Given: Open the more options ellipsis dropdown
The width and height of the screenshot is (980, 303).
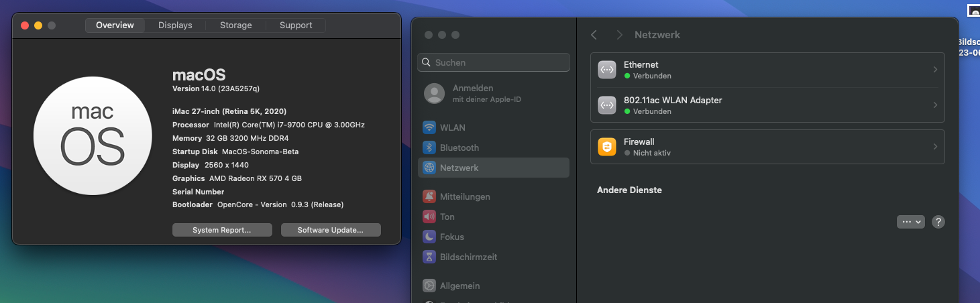Looking at the screenshot, I should 911,222.
